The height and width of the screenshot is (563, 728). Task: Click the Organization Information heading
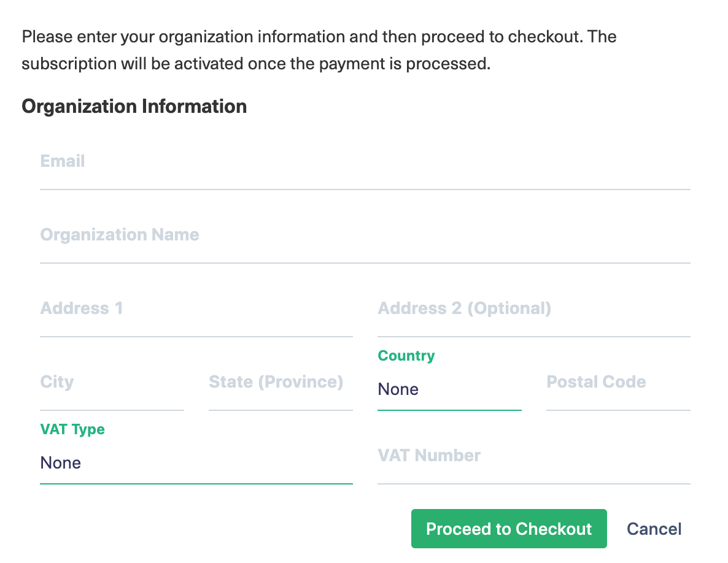(x=134, y=107)
